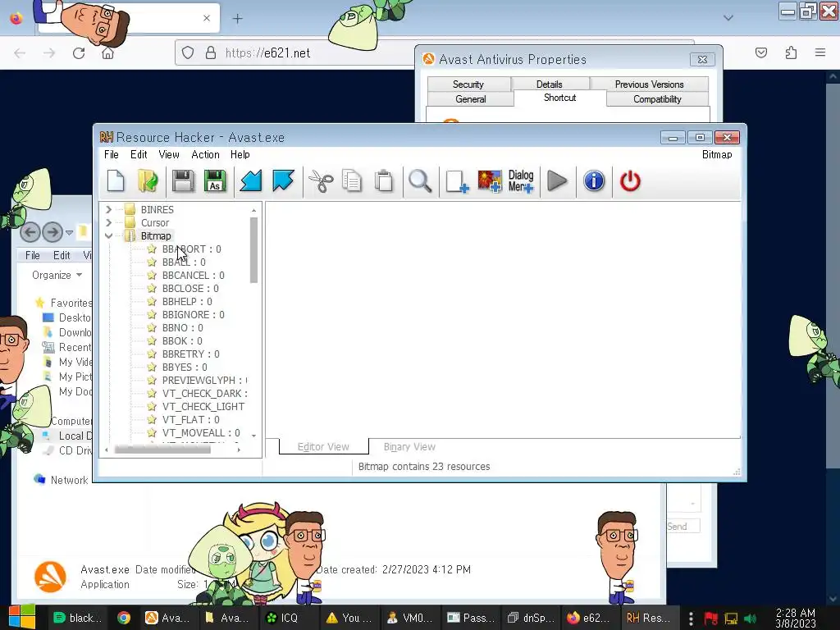
Task: Open the Firefox hamburger application menu
Action: 820,52
